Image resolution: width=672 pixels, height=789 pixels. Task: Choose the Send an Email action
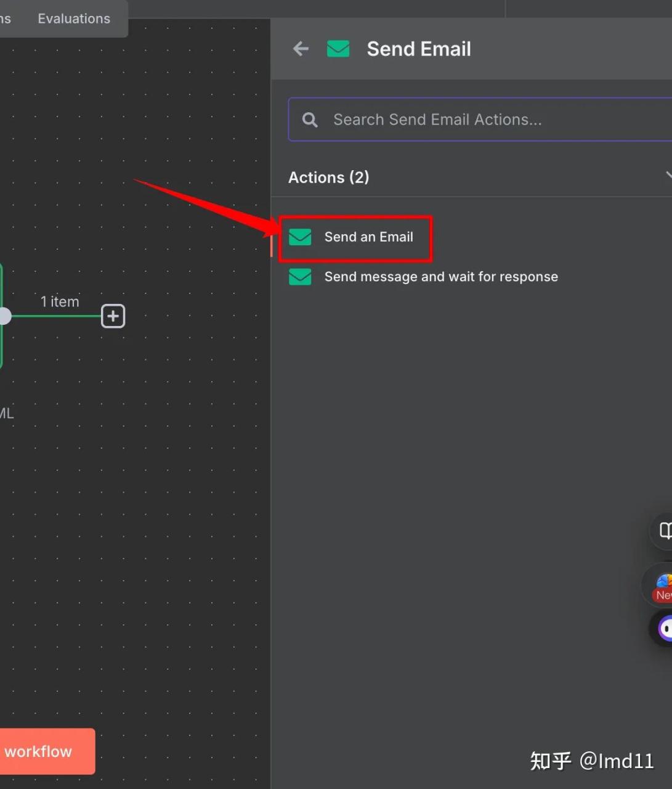[368, 237]
